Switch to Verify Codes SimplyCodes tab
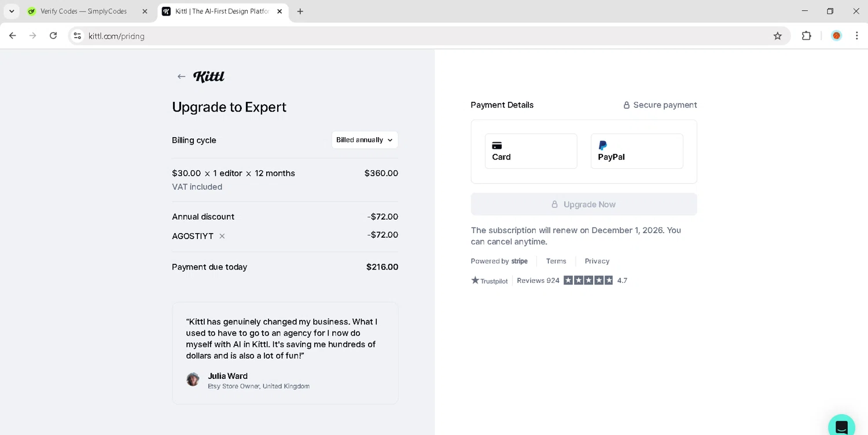 point(83,12)
